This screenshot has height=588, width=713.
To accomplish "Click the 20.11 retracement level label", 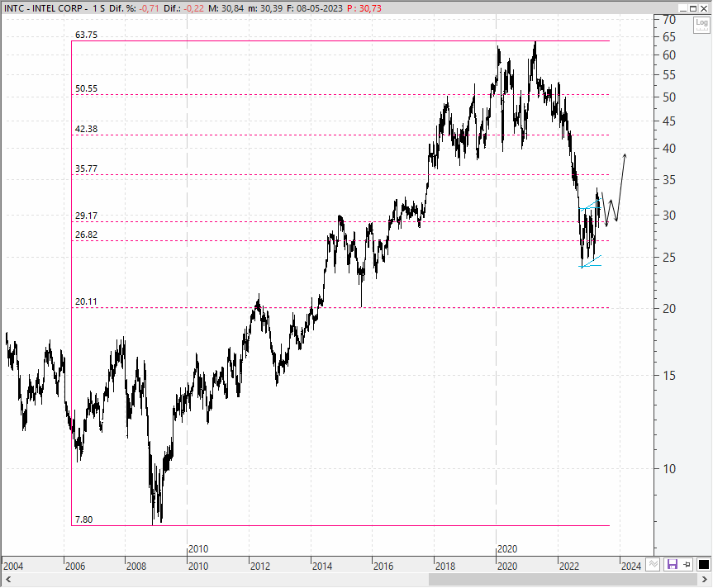I will [x=86, y=301].
